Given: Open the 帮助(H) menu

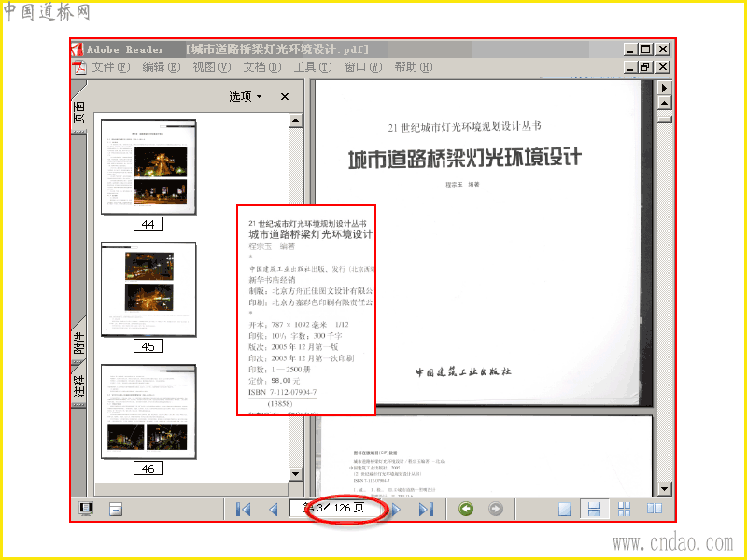Looking at the screenshot, I should (x=413, y=67).
